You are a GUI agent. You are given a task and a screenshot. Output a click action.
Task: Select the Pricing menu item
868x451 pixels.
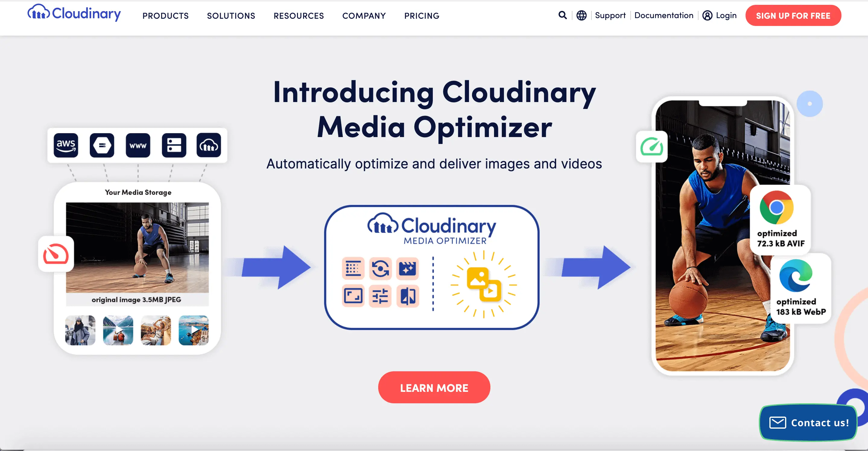[x=422, y=15]
